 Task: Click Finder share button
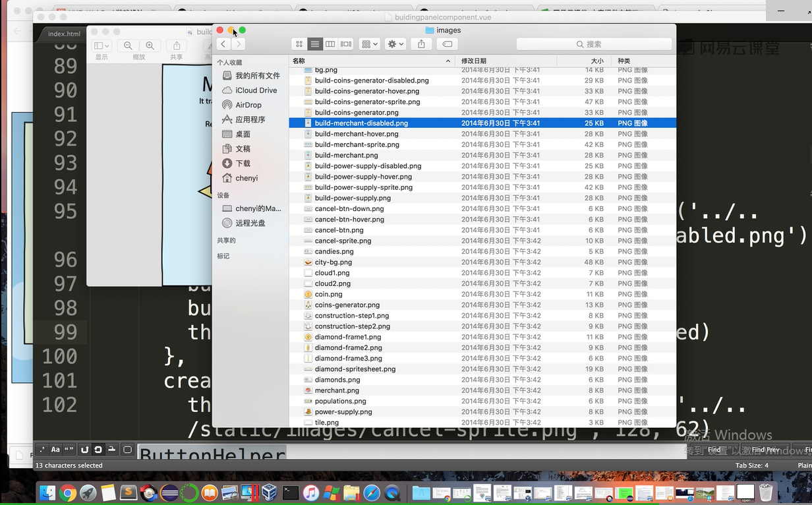pos(421,44)
